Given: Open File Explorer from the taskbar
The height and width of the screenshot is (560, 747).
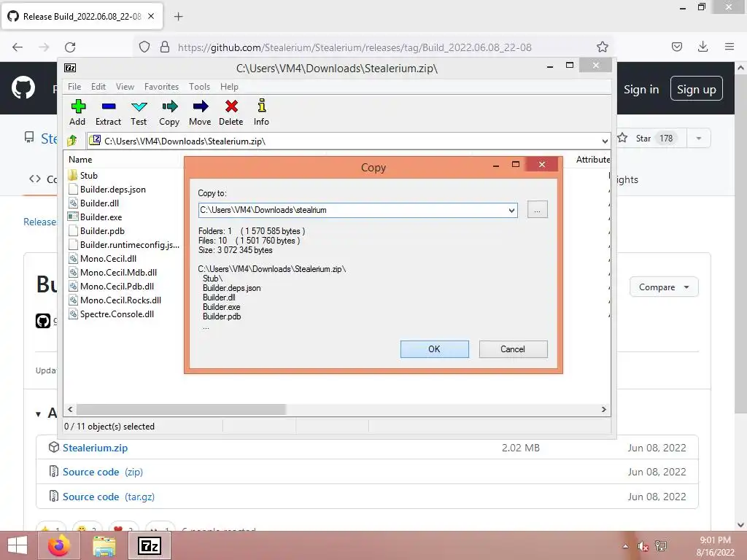Looking at the screenshot, I should pos(104,545).
